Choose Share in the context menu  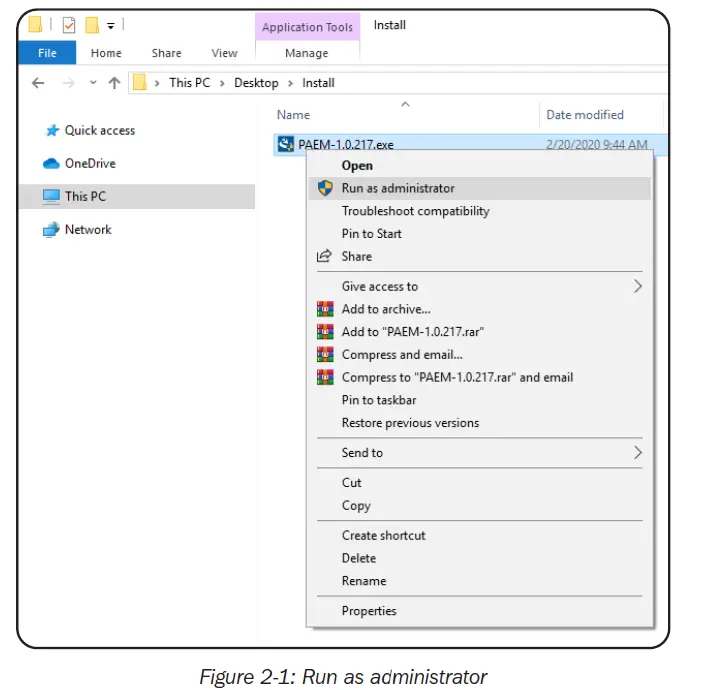(479, 257)
